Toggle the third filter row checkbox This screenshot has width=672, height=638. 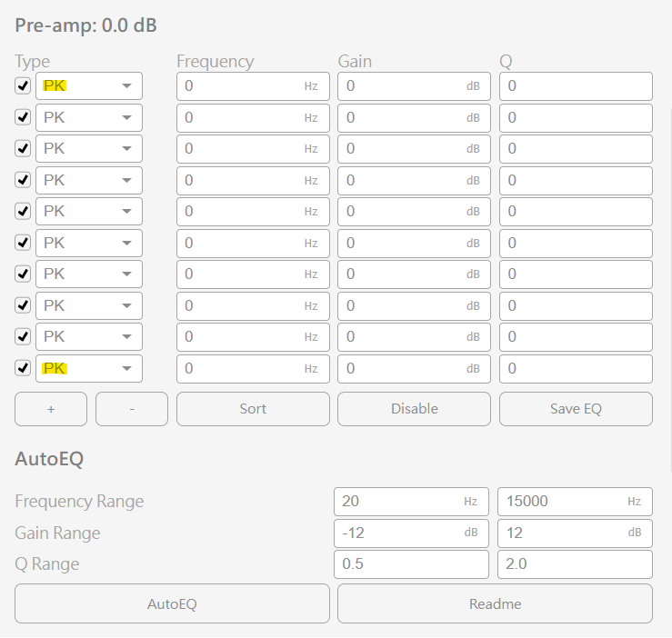pos(23,149)
